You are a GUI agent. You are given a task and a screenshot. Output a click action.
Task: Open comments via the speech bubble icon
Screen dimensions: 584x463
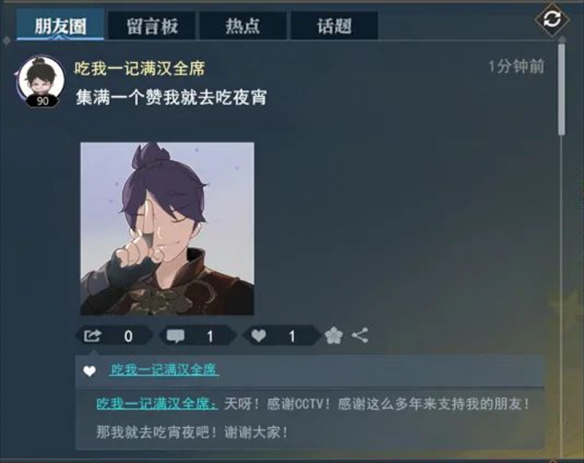pos(175,336)
